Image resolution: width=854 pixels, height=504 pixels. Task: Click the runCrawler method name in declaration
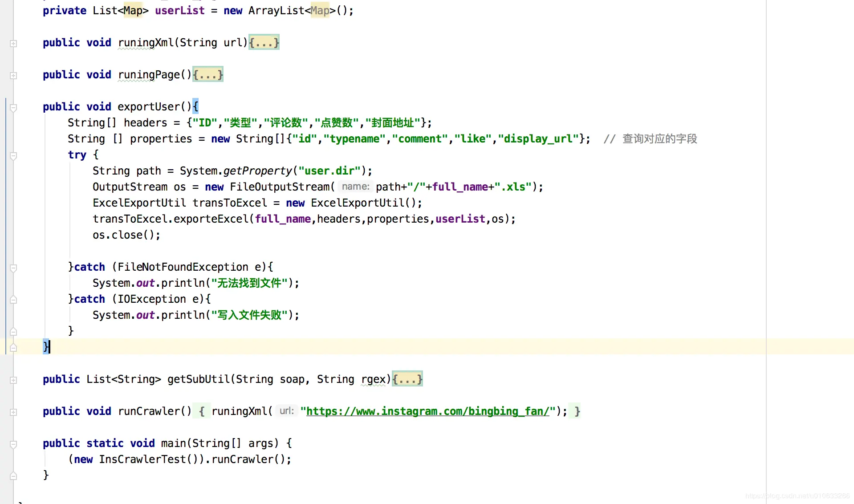[149, 411]
